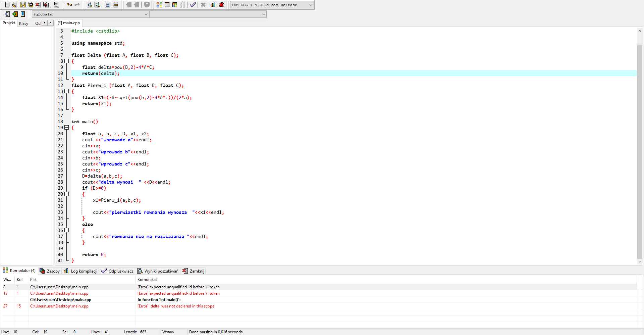Click the green Toggle bookmark icon
Image resolution: width=644 pixels, height=335 pixels.
coord(15,14)
